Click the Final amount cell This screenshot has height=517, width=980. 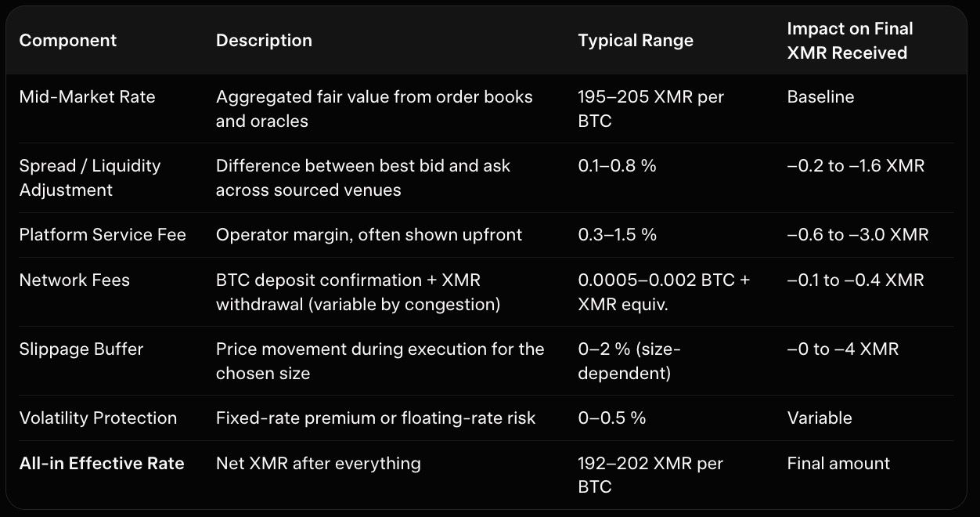[838, 464]
